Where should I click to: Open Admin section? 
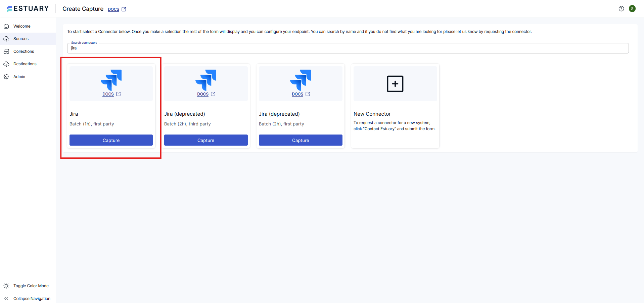pos(28,77)
